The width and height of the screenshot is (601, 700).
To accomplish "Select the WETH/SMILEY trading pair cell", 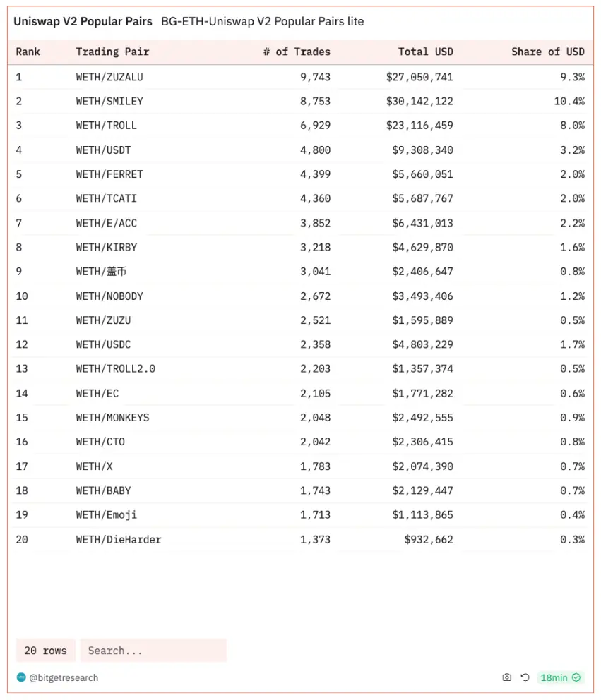I will tap(109, 101).
